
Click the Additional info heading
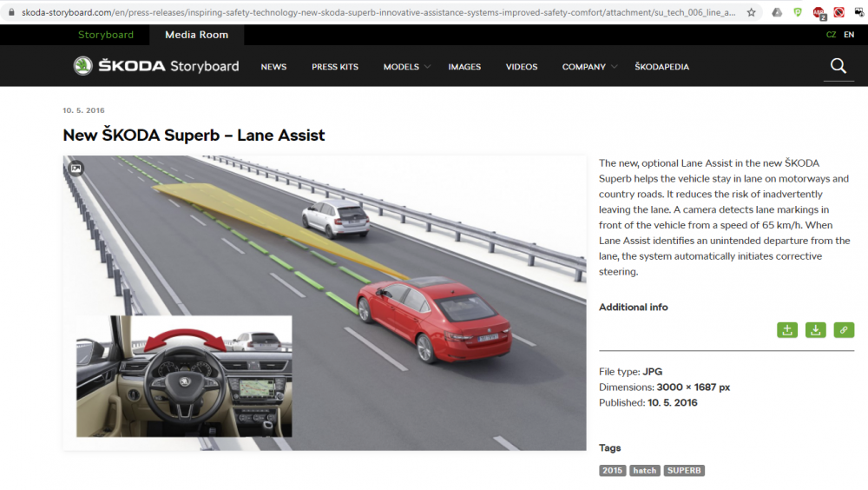[634, 307]
